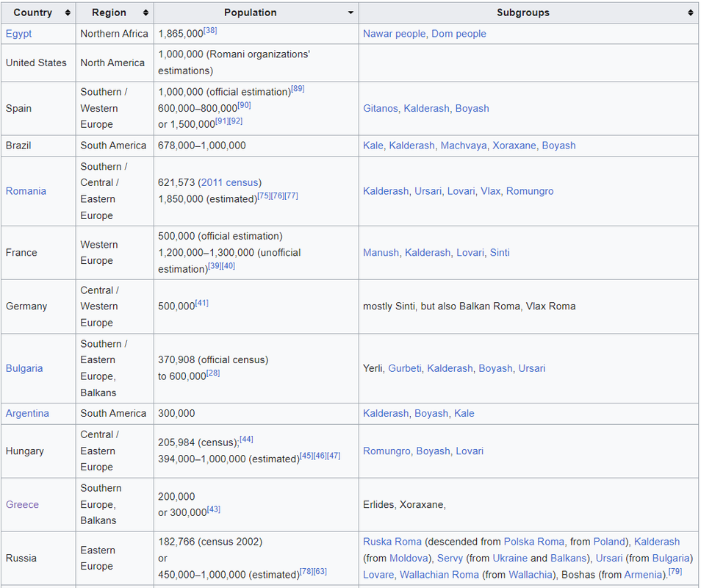Open citation 90 after 600,000–800,000
The height and width of the screenshot is (588, 701).
244,105
